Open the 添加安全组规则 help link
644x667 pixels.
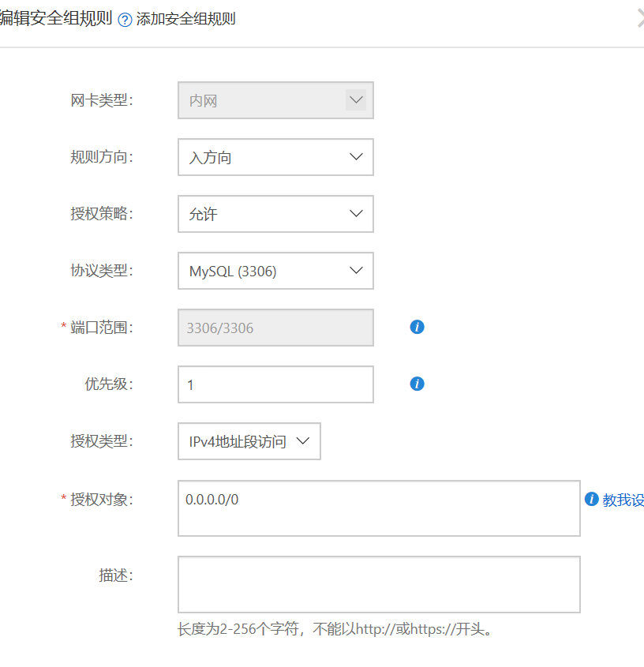click(x=186, y=19)
